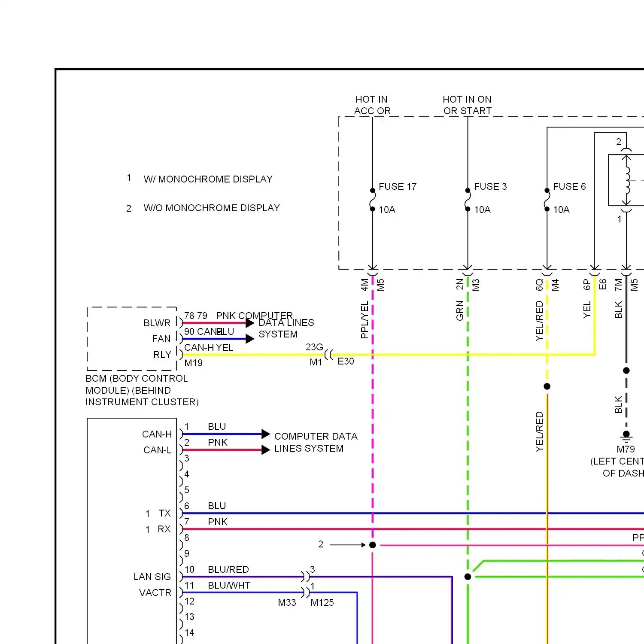Click the 'M33' connector label
644x644 pixels.
point(287,603)
